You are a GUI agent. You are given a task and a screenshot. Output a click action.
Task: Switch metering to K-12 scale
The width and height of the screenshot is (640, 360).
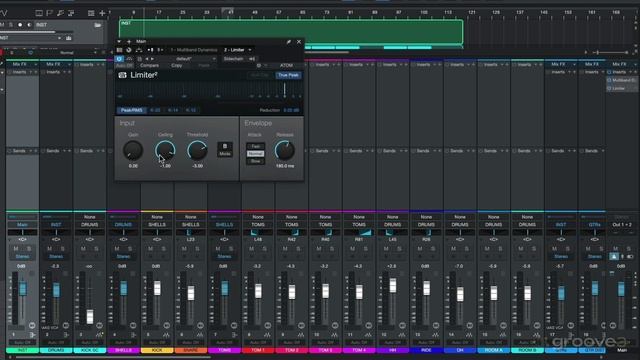(x=191, y=110)
